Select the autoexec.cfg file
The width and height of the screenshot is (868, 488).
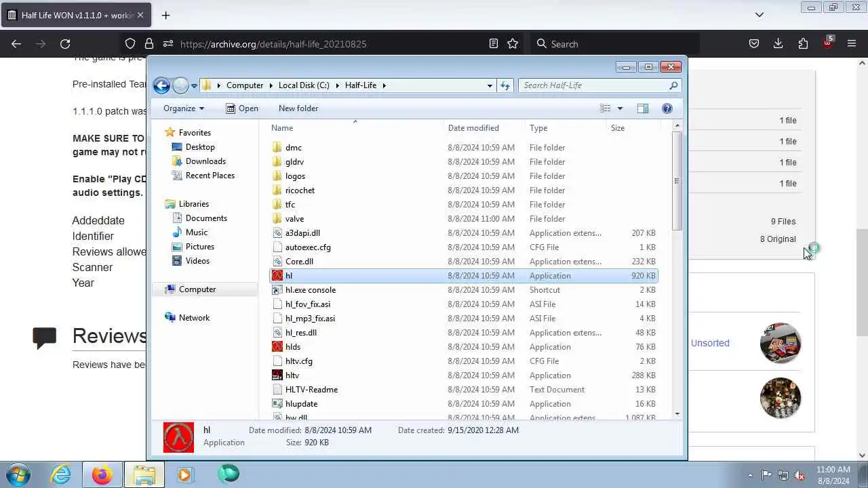[308, 247]
